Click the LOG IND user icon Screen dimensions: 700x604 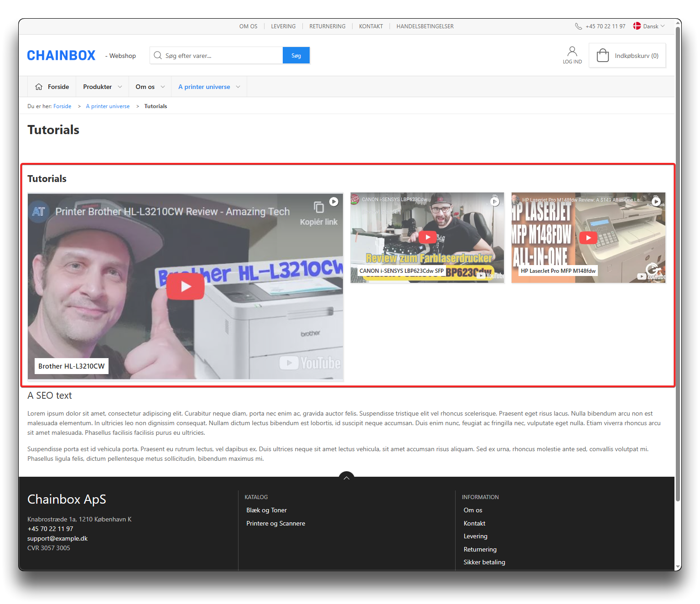[572, 51]
